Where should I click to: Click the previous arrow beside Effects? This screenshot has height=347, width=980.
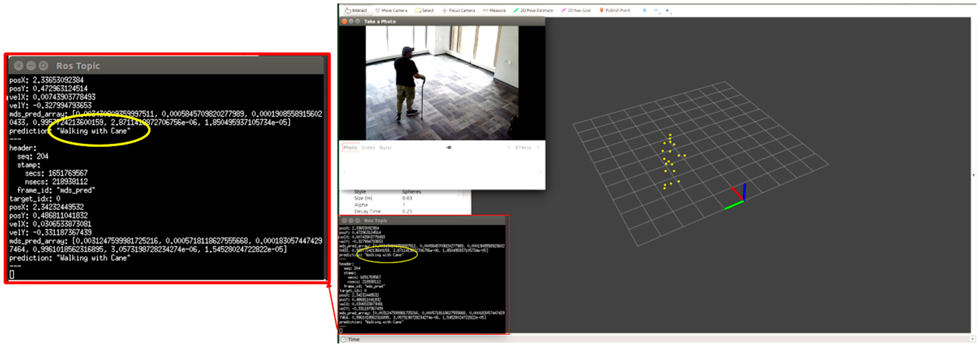click(x=508, y=147)
